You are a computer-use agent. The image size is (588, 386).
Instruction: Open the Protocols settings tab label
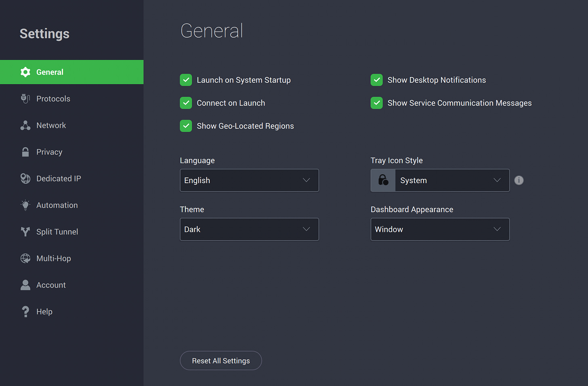pos(53,99)
